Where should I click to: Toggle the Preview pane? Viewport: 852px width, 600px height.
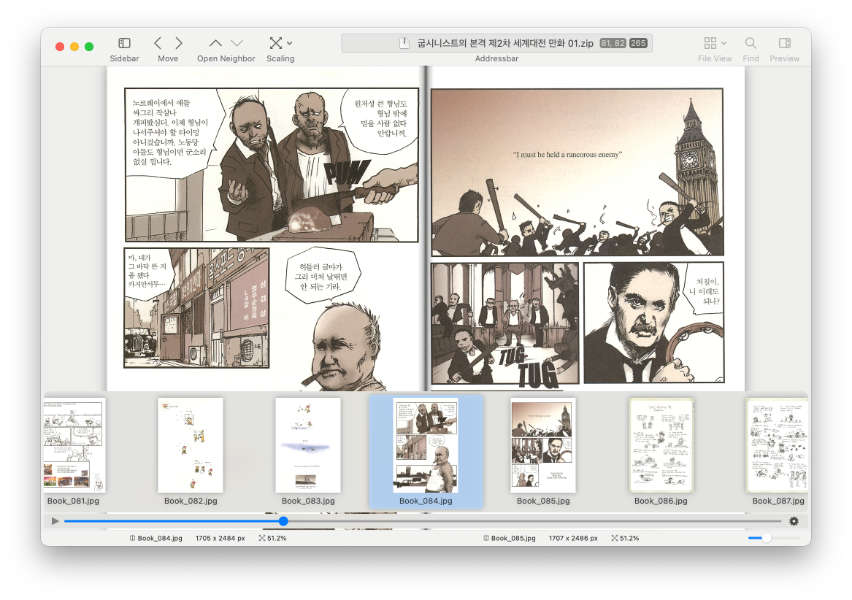click(784, 42)
